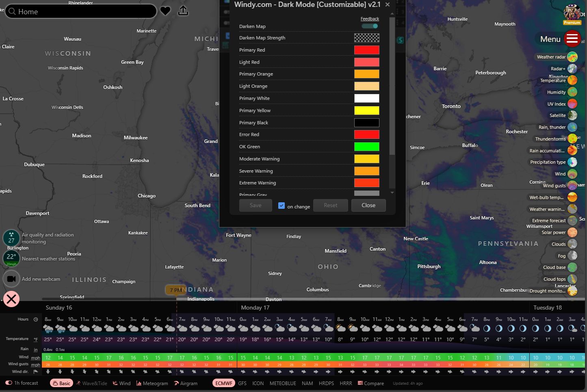Open the Satellite layer
587x392 pixels.
coord(572,115)
